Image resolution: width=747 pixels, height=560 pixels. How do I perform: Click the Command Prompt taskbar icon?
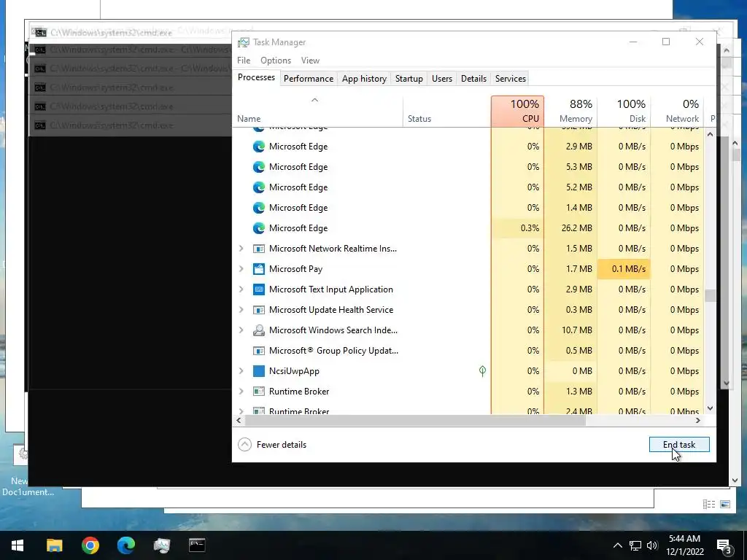197,545
